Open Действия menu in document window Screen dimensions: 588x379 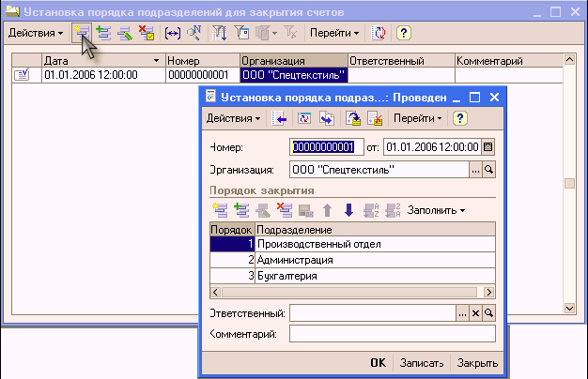point(233,118)
